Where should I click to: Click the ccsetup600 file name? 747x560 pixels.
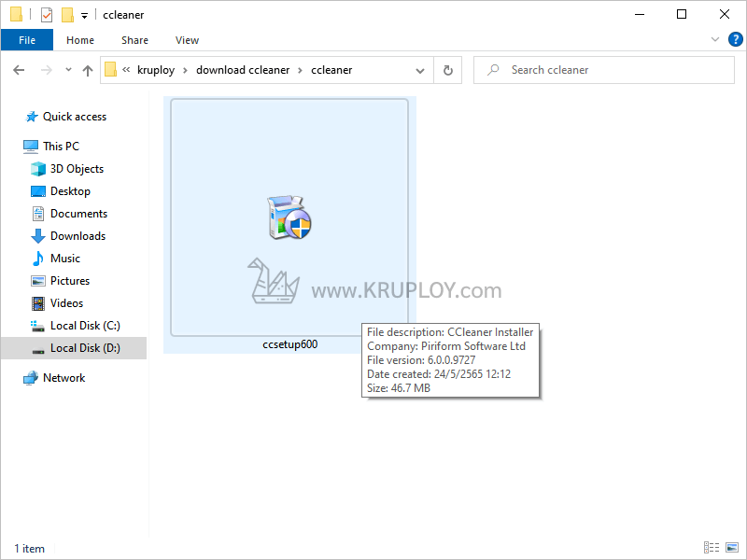tap(289, 344)
